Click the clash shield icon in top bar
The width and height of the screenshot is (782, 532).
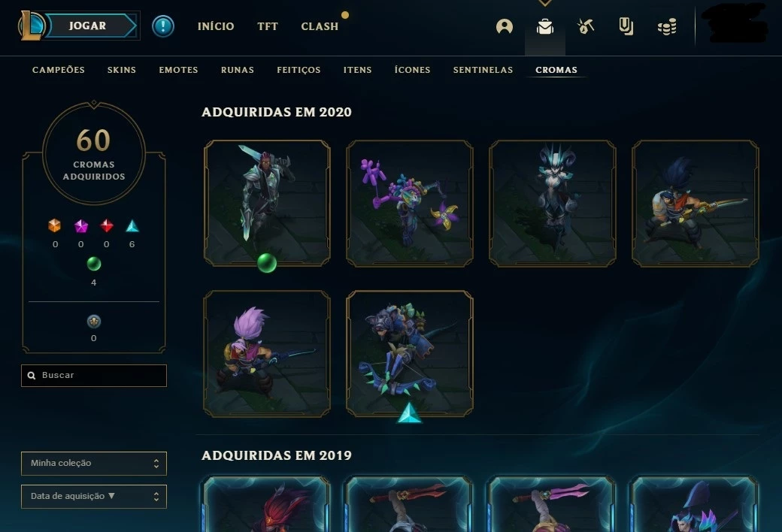[x=626, y=26]
